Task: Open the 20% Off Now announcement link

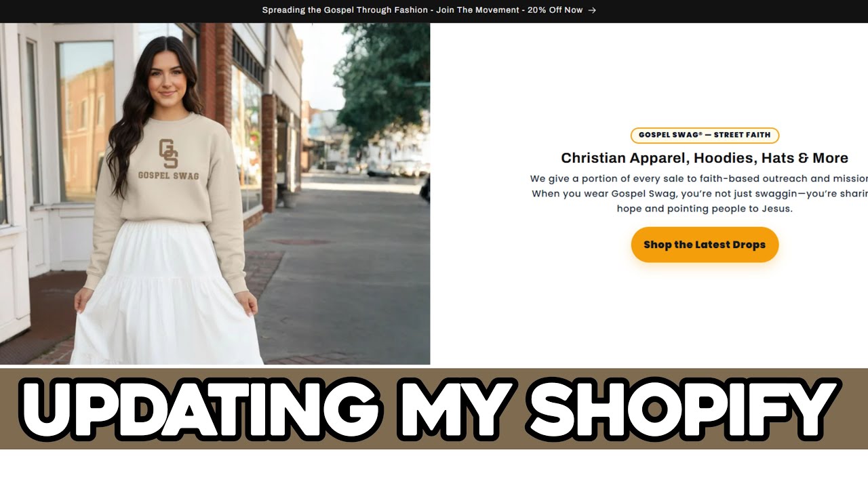Action: point(429,10)
